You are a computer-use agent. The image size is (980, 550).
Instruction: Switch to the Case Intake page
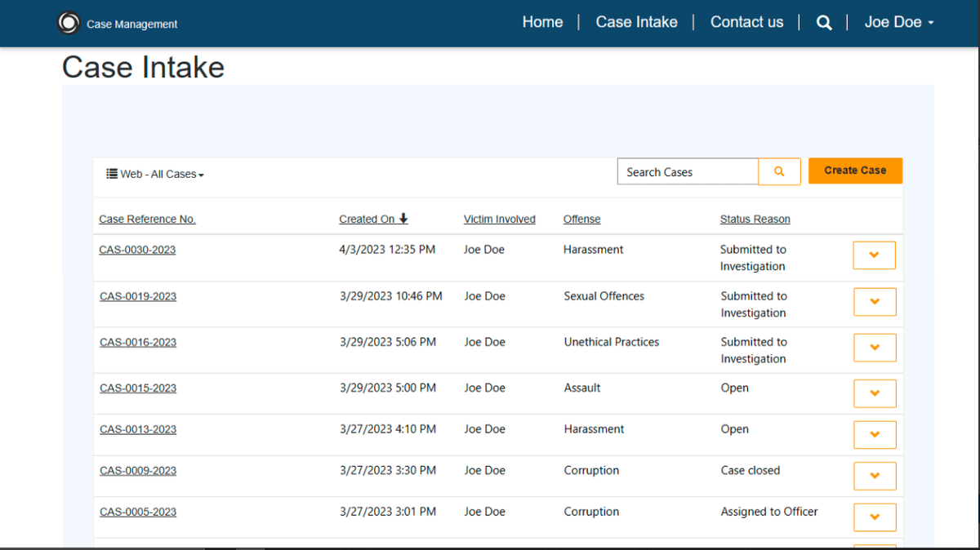tap(636, 22)
